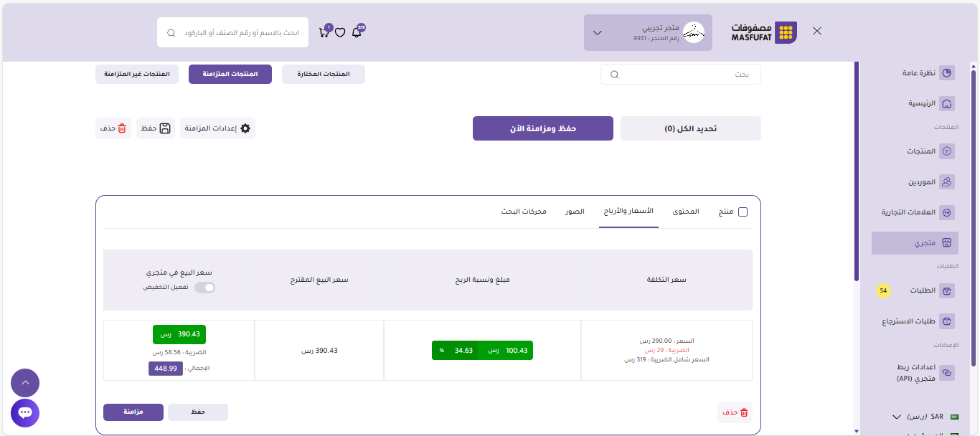Close the sidebar with X icon
Screen dimensions: 980x436
click(x=817, y=31)
